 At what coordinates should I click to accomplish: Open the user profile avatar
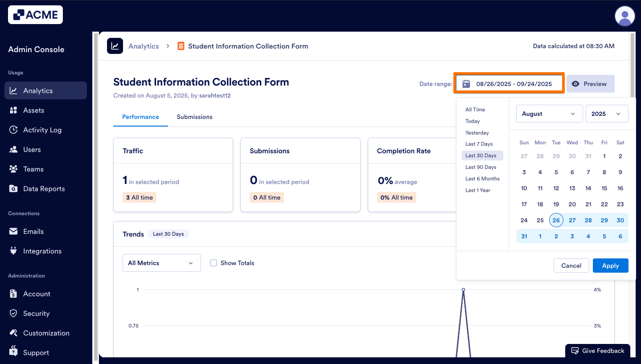click(625, 16)
